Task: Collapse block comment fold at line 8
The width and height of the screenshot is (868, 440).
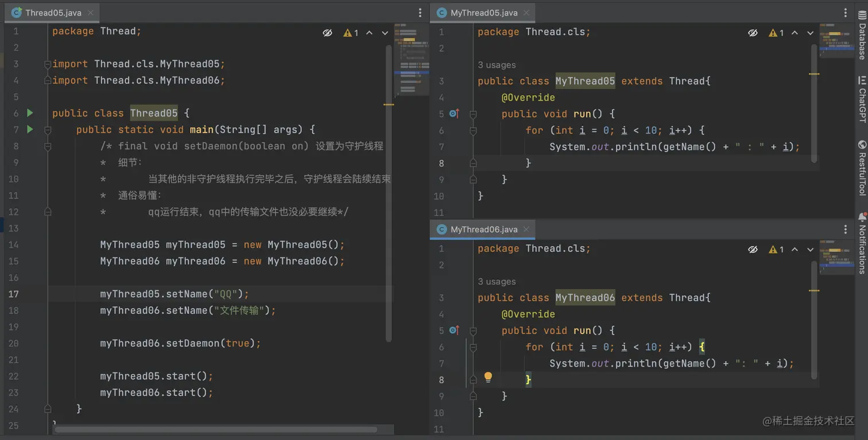Action: click(48, 146)
